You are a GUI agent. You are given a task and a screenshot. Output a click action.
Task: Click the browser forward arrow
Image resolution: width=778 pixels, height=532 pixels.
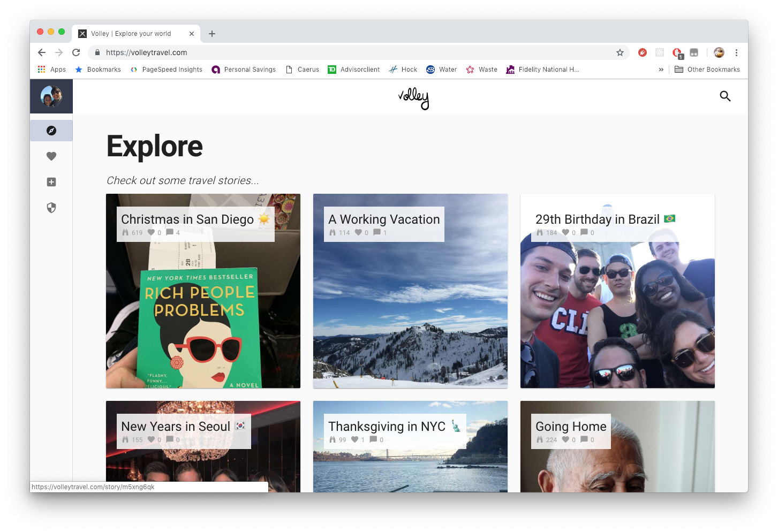click(59, 52)
